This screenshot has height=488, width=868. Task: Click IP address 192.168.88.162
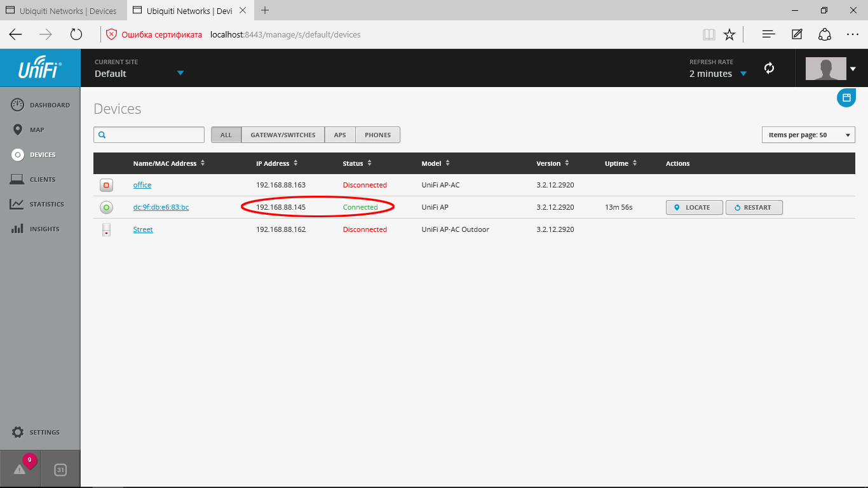point(281,229)
